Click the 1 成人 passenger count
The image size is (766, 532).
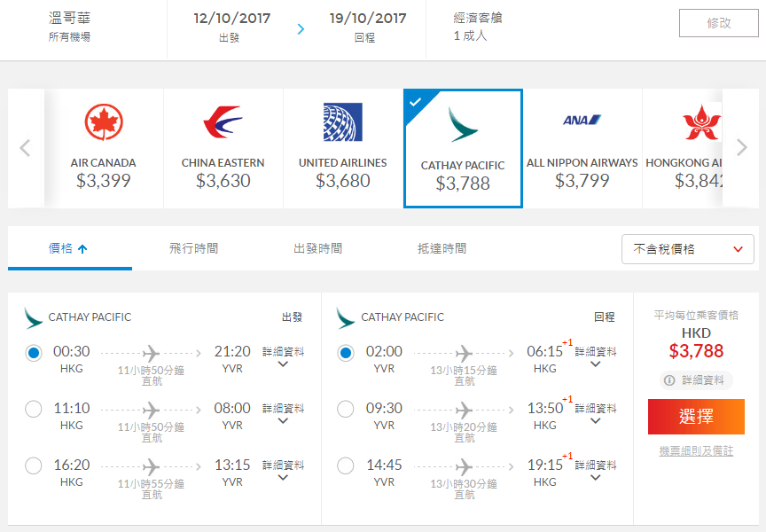click(471, 35)
